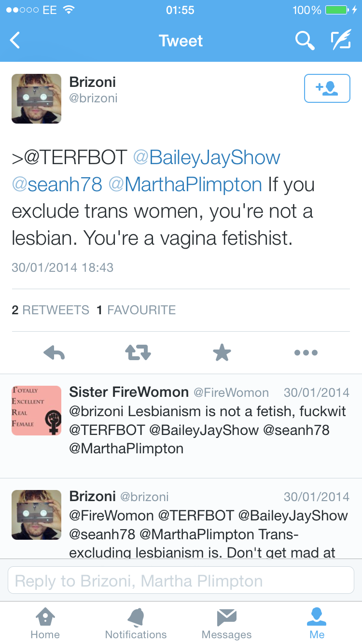Compose a new tweet with quill icon
Screen dimensions: 362x644
(340, 41)
